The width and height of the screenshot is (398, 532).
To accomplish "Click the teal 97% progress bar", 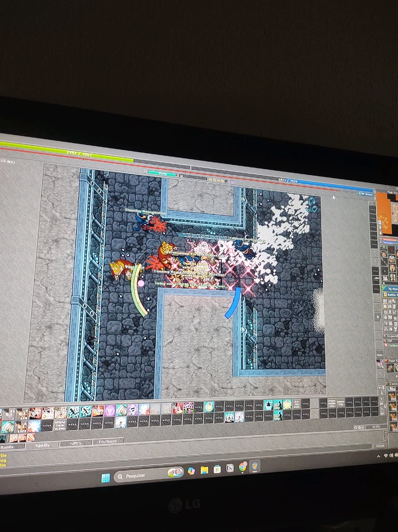I will coord(162,173).
